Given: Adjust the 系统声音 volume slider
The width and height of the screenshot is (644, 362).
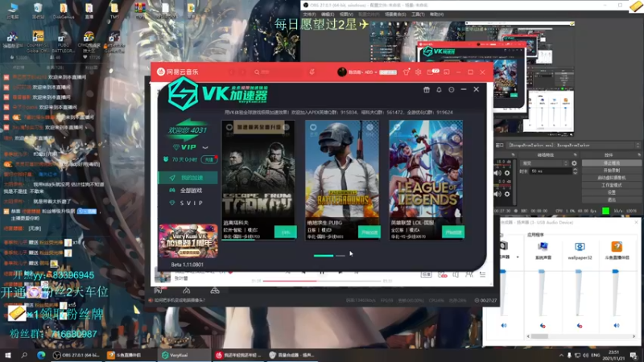Looking at the screenshot, I should [x=542, y=271].
